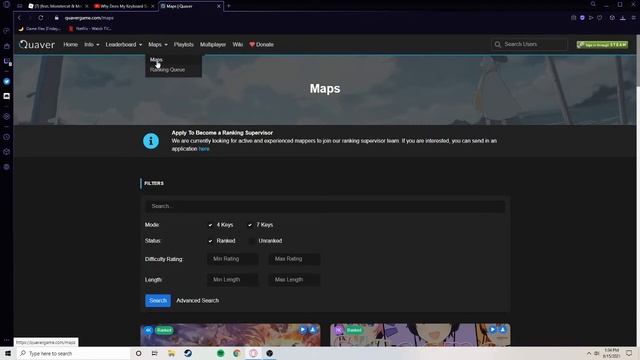Uncheck the Ranked status checkbox
The width and height of the screenshot is (640, 360).
[210, 241]
